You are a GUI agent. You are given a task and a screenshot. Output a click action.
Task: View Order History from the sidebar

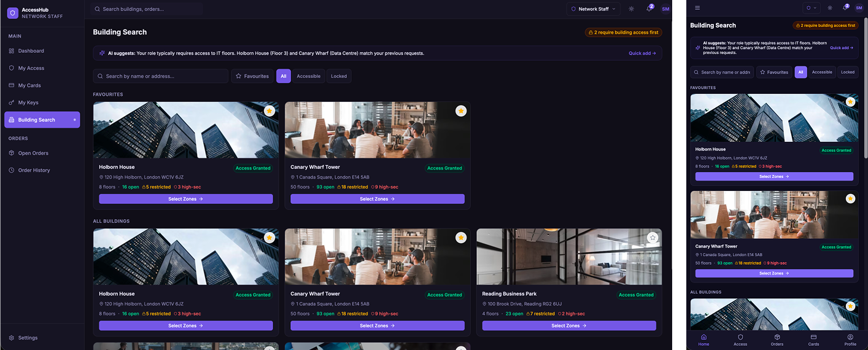click(42, 170)
